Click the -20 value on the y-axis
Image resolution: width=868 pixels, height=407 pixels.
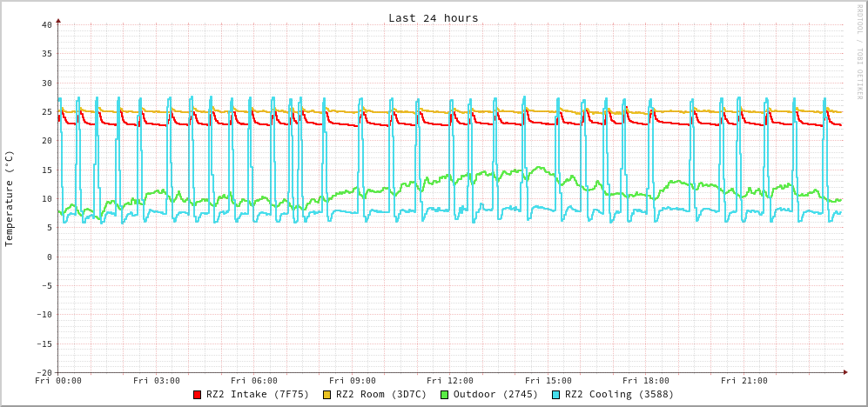click(x=44, y=373)
